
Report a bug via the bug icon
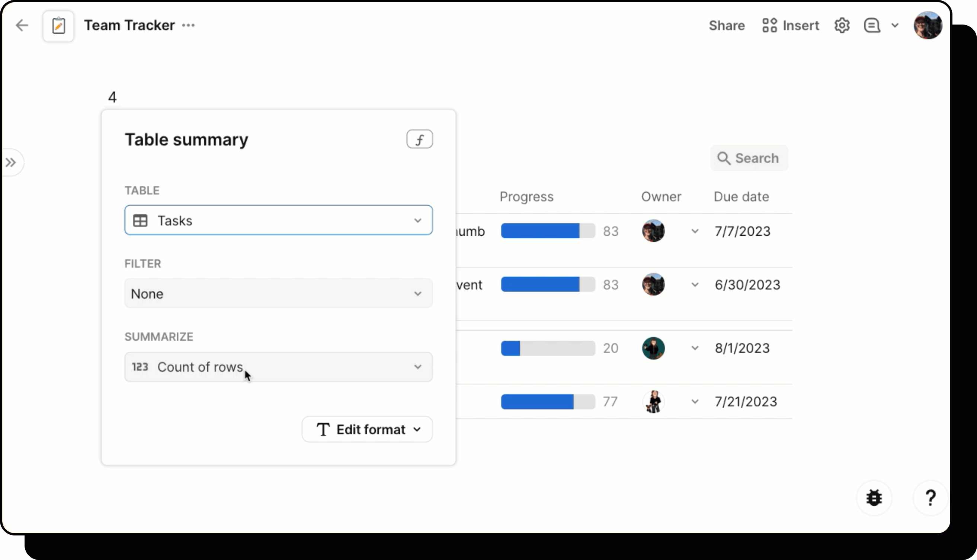click(874, 497)
